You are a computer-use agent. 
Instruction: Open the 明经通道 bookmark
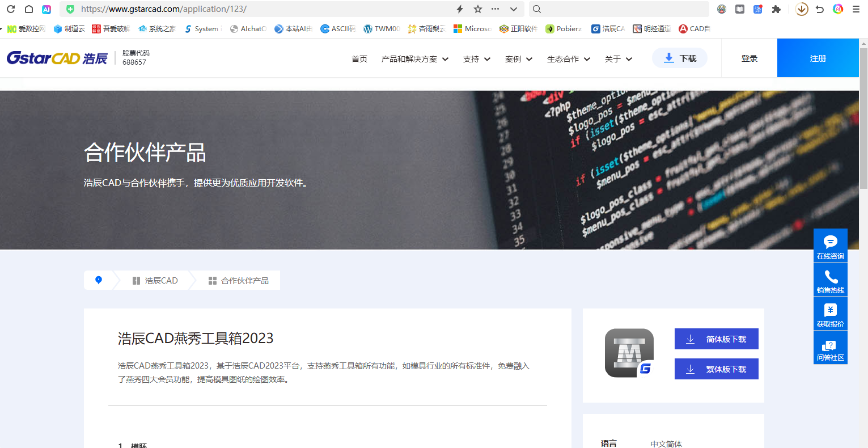[652, 29]
